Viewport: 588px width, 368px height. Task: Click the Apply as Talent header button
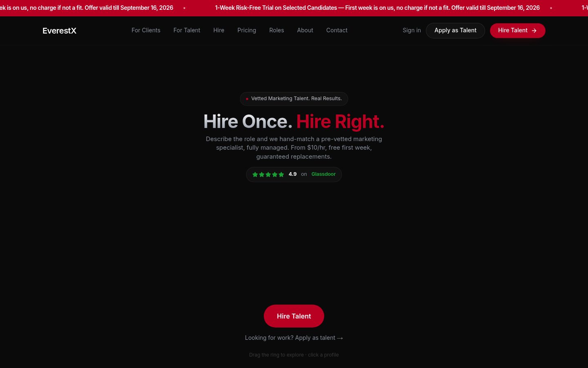click(455, 31)
